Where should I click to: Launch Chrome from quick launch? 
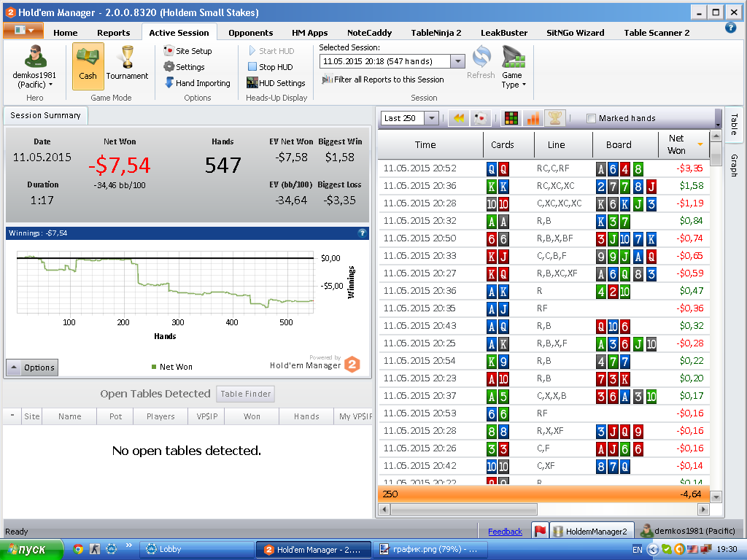(79, 549)
